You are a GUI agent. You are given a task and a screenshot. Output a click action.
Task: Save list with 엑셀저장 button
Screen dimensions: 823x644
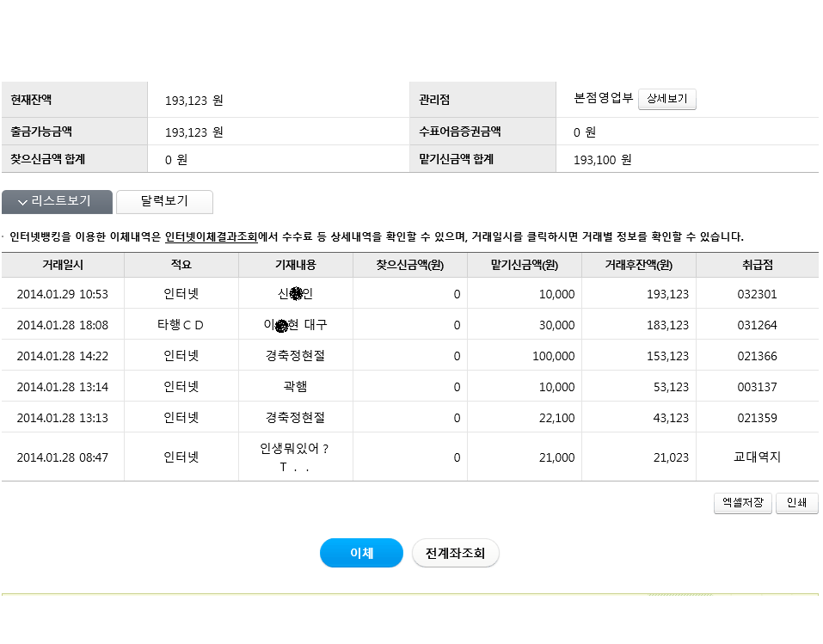coord(743,503)
